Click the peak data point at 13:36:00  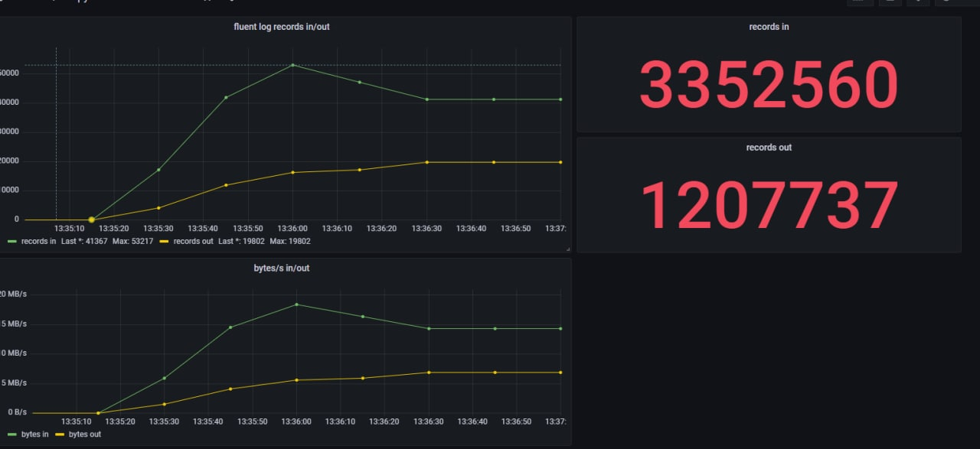[292, 65]
